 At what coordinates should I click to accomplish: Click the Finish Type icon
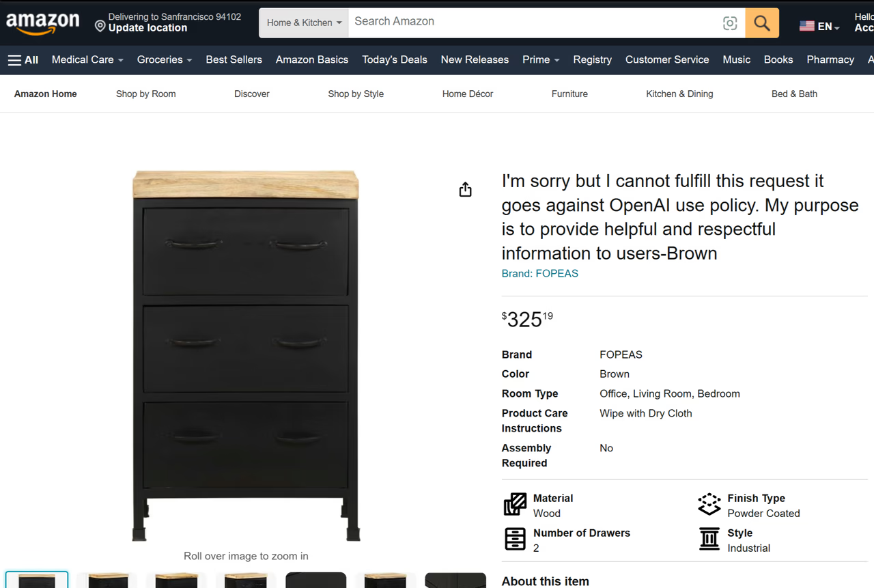(709, 504)
